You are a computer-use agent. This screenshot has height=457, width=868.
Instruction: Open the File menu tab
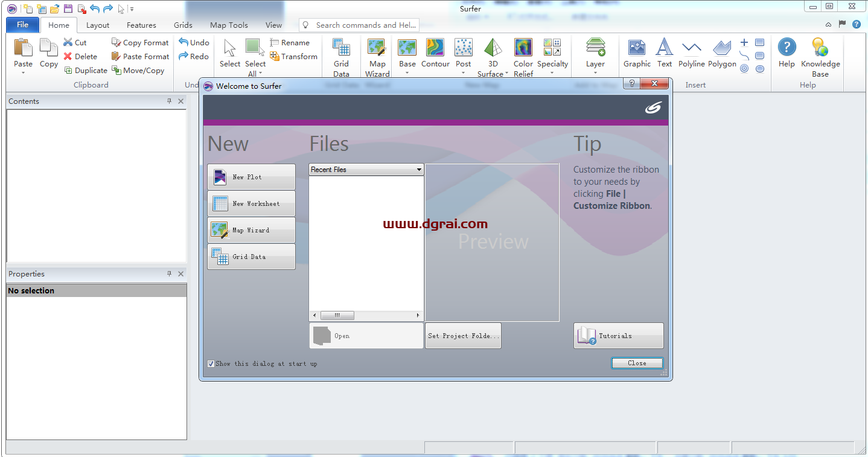[x=22, y=25]
